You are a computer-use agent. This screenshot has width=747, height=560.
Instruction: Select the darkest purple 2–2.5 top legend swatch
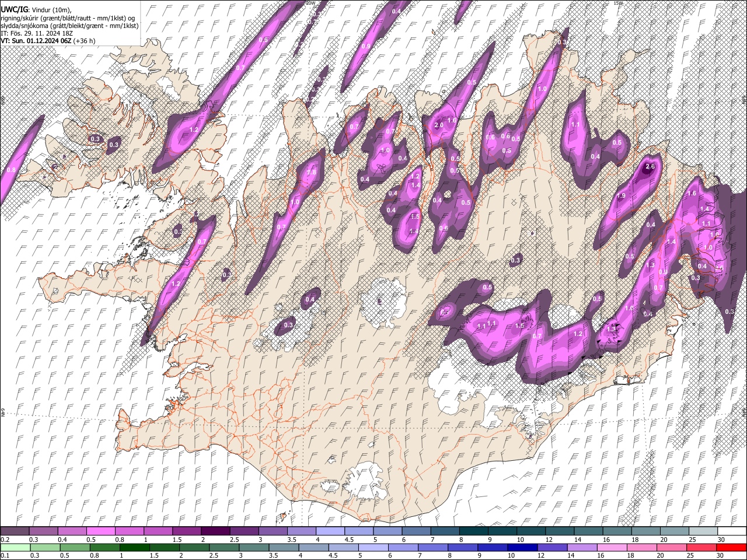[x=215, y=531]
